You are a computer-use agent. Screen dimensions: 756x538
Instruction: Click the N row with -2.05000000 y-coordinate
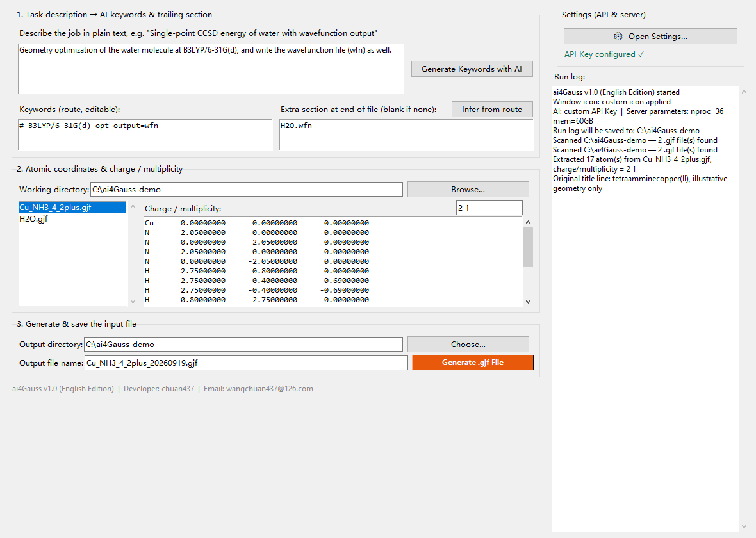pyautogui.click(x=257, y=261)
